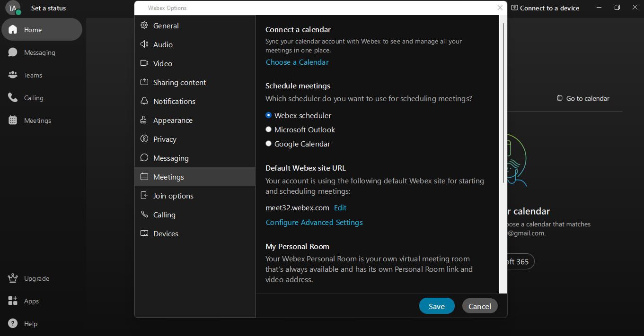Choose Google Calendar as the scheduler
Screen dimensions: 644x336
coord(269,144)
